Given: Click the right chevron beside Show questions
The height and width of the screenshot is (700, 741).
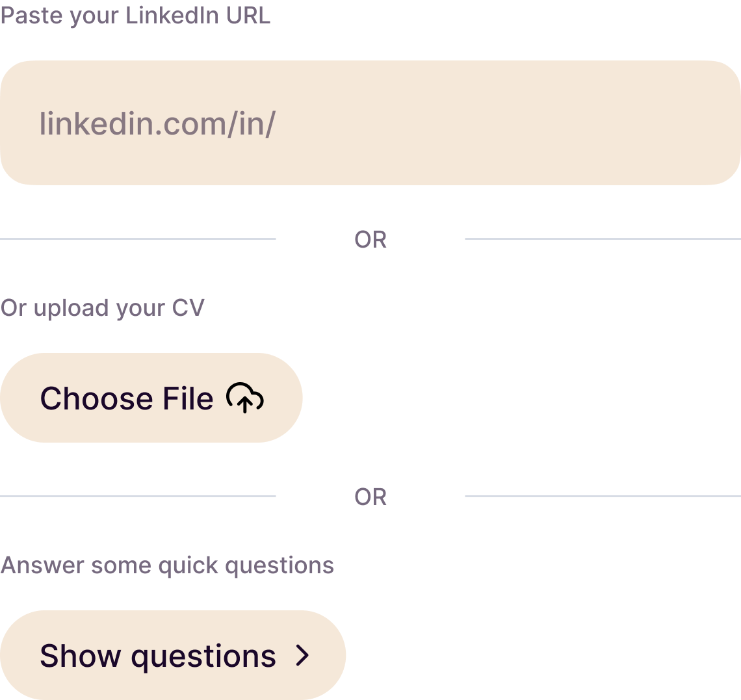Looking at the screenshot, I should coord(302,656).
